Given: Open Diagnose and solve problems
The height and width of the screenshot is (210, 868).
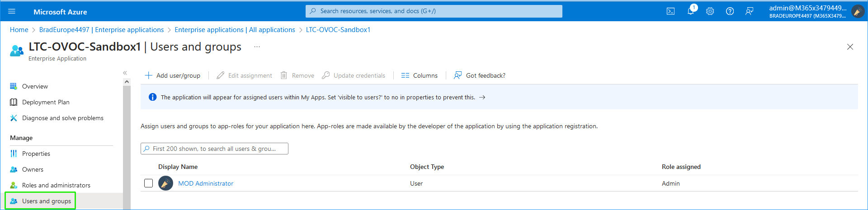Looking at the screenshot, I should 63,118.
